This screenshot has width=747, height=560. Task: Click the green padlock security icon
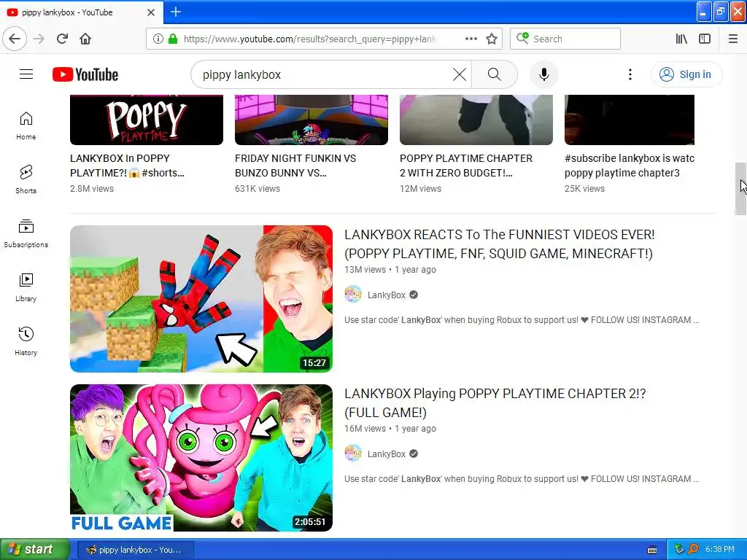pyautogui.click(x=173, y=39)
